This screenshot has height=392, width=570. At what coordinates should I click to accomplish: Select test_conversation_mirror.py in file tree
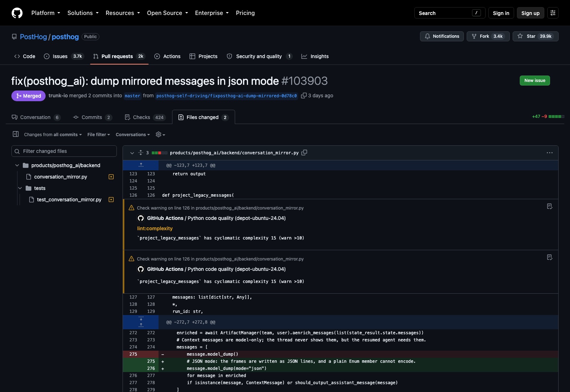[69, 200]
